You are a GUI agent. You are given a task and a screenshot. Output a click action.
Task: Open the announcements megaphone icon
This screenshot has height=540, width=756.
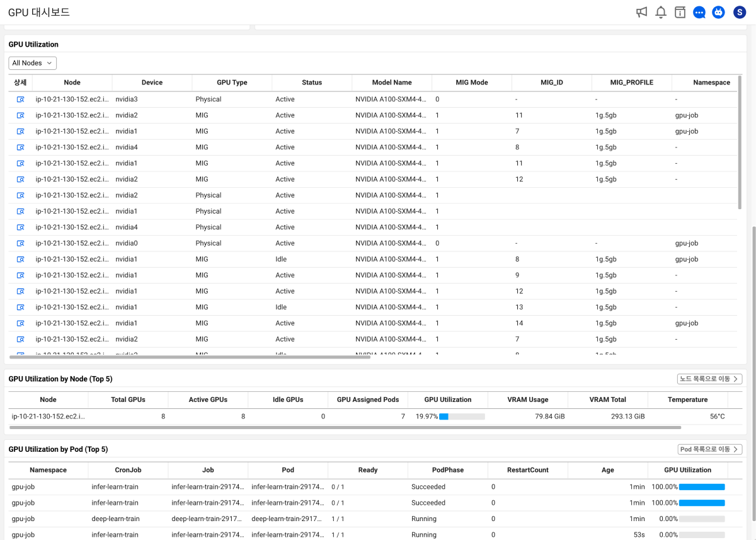[641, 12]
